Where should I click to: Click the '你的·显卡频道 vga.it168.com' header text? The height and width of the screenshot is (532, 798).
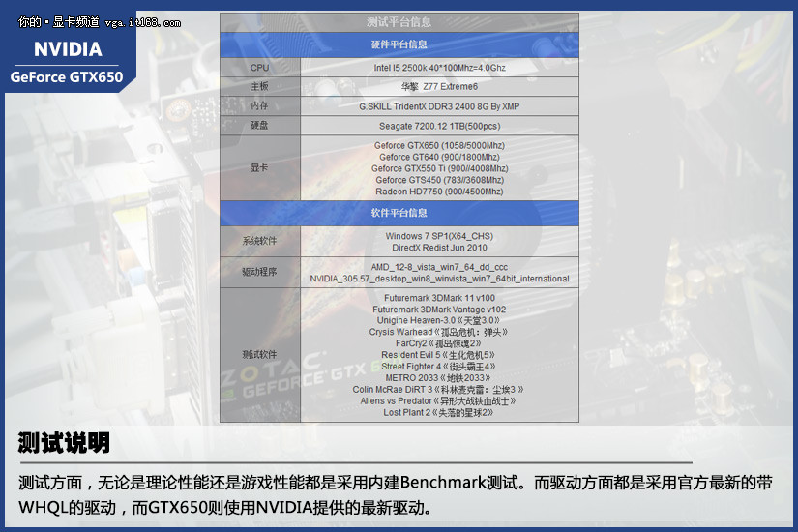[x=100, y=22]
